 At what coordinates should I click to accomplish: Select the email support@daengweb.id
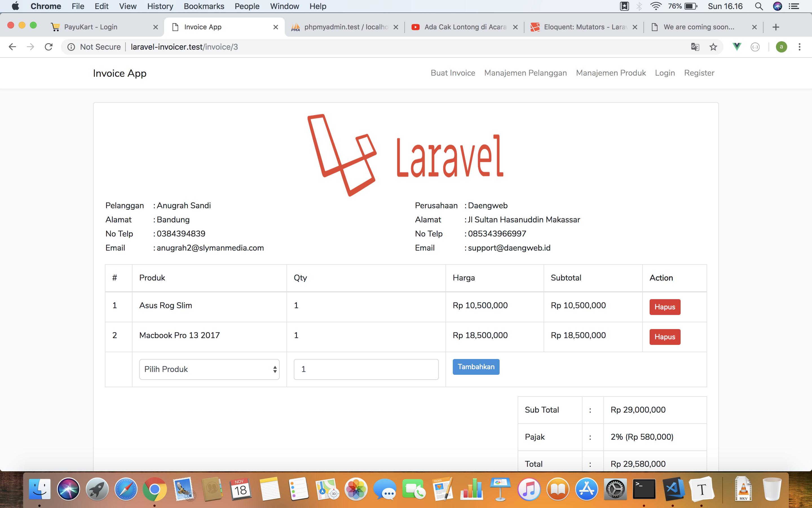[x=509, y=248]
